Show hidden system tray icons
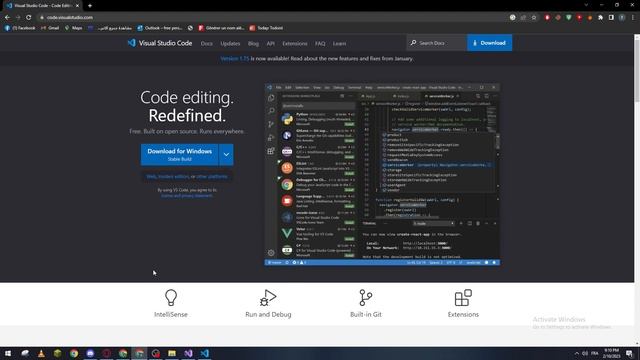Viewport: 640px width, 360px height. tap(576, 353)
